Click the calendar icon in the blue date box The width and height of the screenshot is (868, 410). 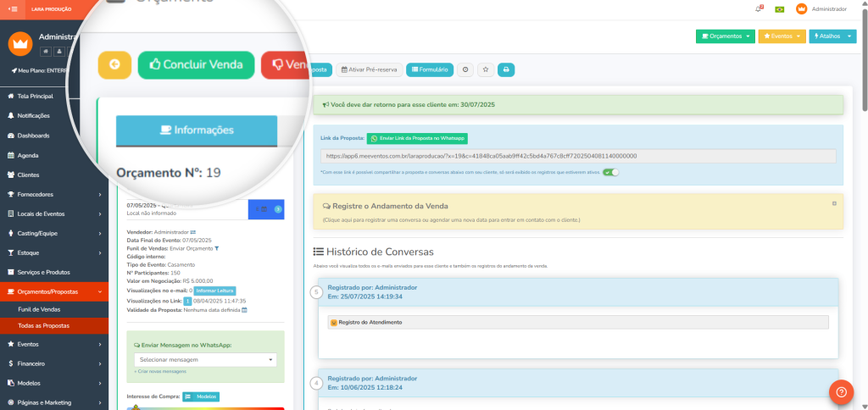coord(264,209)
